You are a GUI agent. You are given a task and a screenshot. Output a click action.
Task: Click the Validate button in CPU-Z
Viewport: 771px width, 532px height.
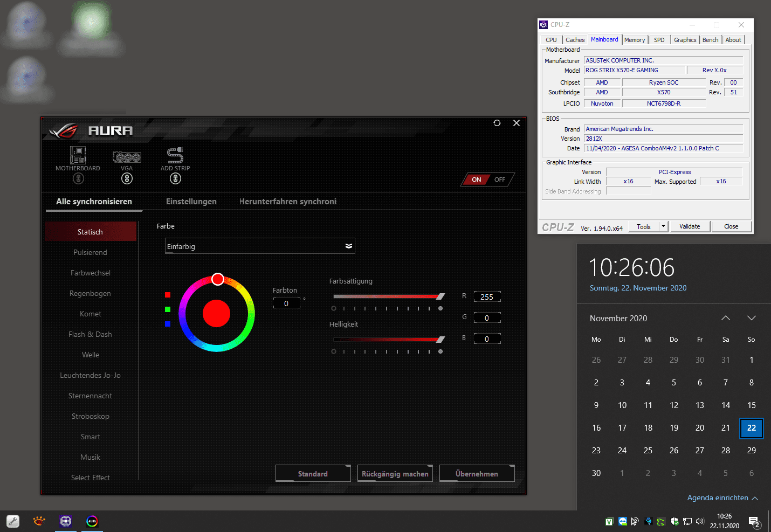tap(690, 227)
